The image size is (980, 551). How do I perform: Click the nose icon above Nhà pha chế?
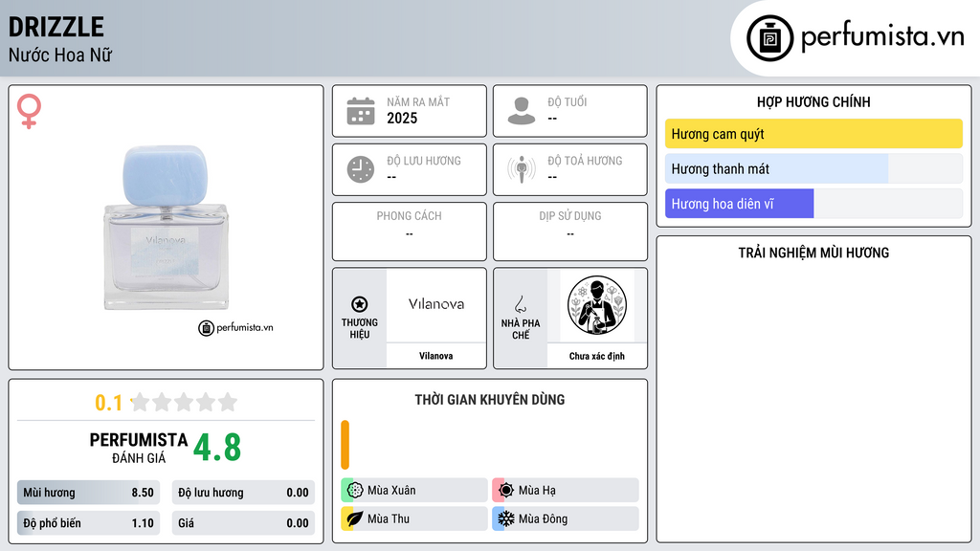click(520, 304)
